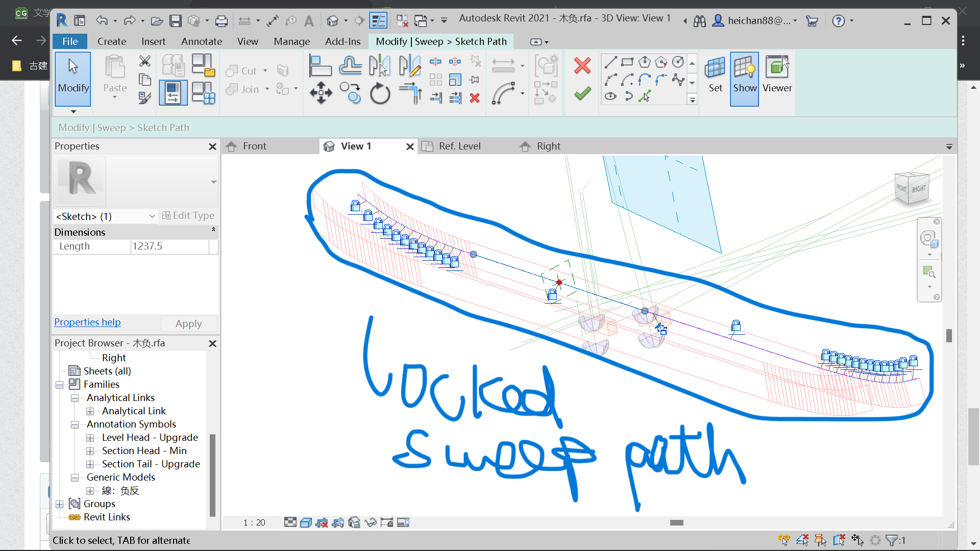Viewport: 980px width, 551px height.
Task: Open the <Sketch> type selector dropdown
Action: pyautogui.click(x=152, y=216)
